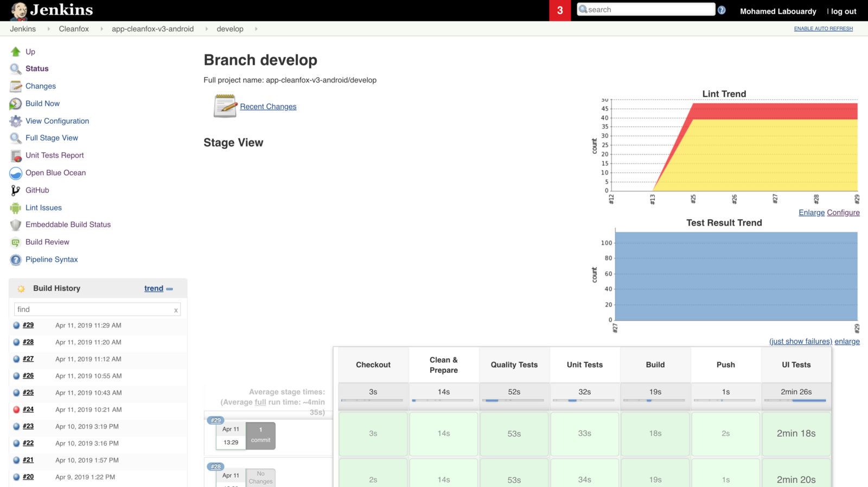Click the develop breadcrumb link
Screen dimensions: 868x487
point(230,29)
